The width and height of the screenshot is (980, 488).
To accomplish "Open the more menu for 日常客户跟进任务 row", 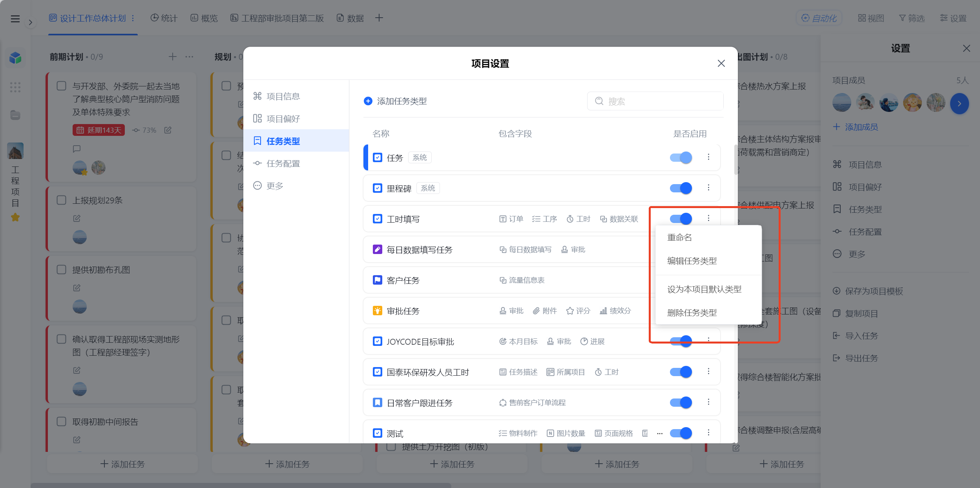I will pyautogui.click(x=708, y=402).
